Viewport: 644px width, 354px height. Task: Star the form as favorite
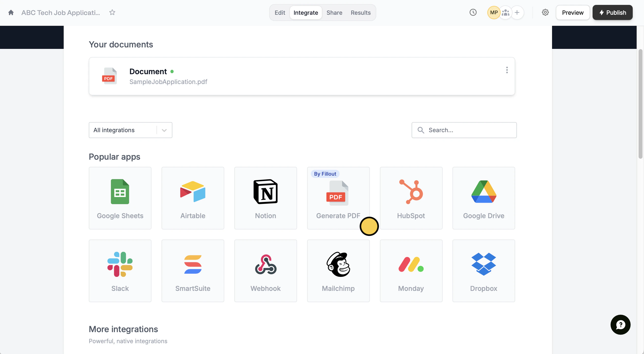click(x=112, y=13)
